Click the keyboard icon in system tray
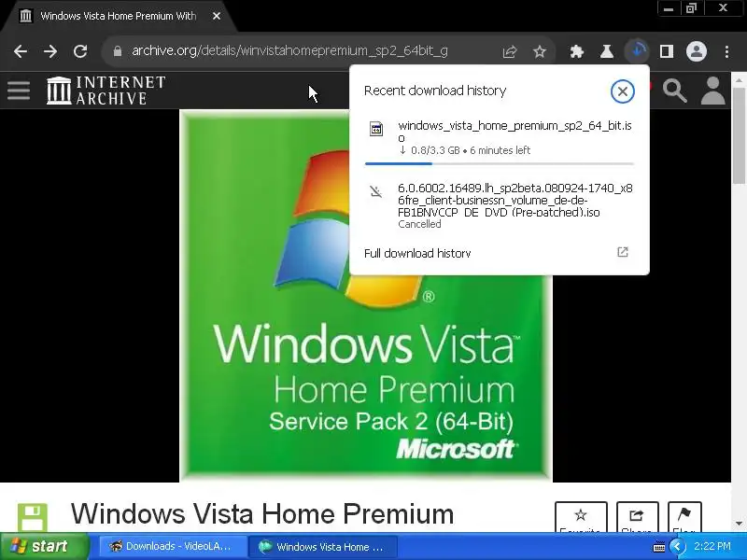747x560 pixels. point(659,547)
